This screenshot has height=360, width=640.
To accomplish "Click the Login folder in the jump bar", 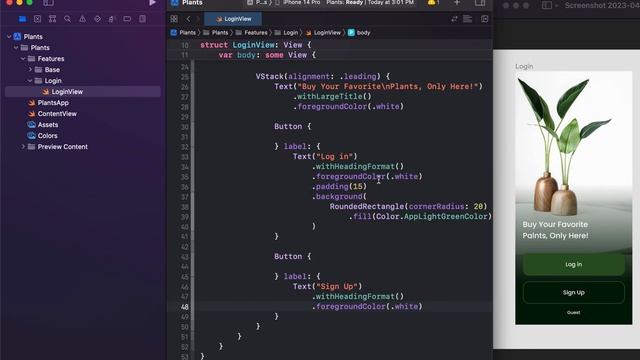I will tap(287, 33).
